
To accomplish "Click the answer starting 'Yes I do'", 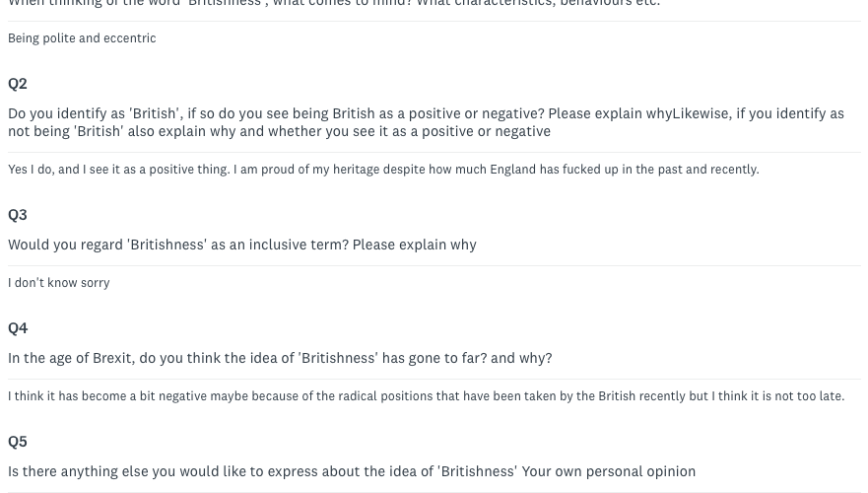I will (x=383, y=170).
